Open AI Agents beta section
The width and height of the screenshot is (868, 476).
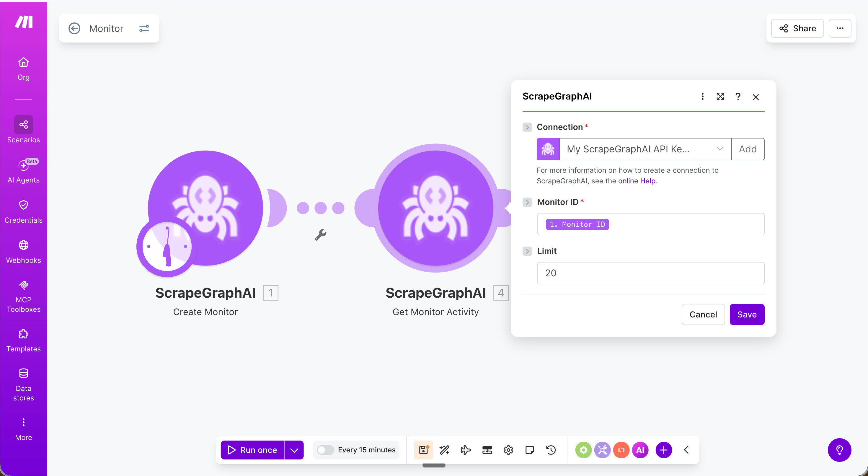[23, 171]
